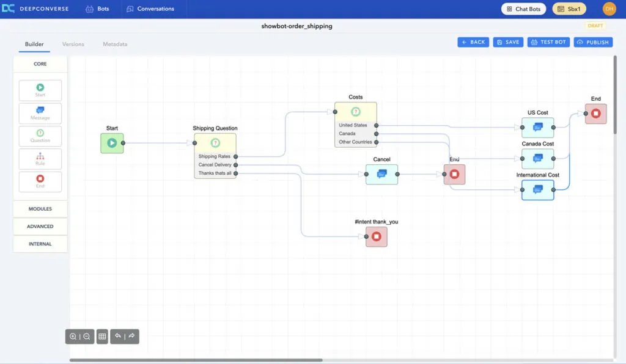Viewport: 626px width, 364px height.
Task: Expand the MODULES section
Action: 40,209
